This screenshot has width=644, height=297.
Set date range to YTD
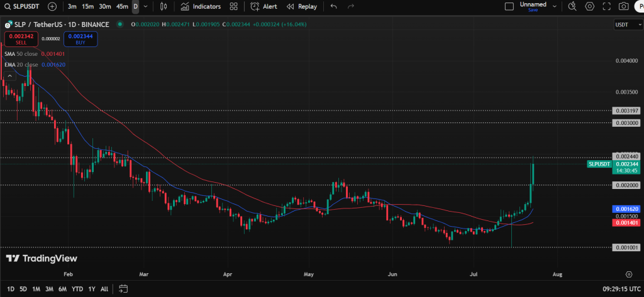click(77, 289)
